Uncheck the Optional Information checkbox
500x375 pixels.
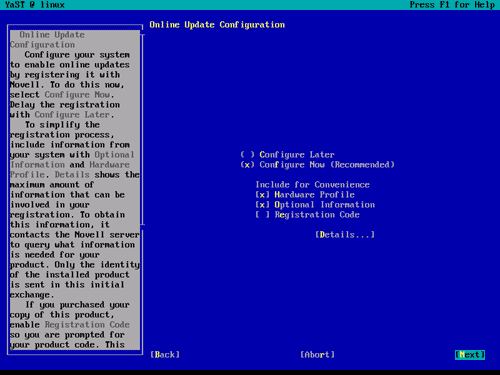(x=315, y=205)
